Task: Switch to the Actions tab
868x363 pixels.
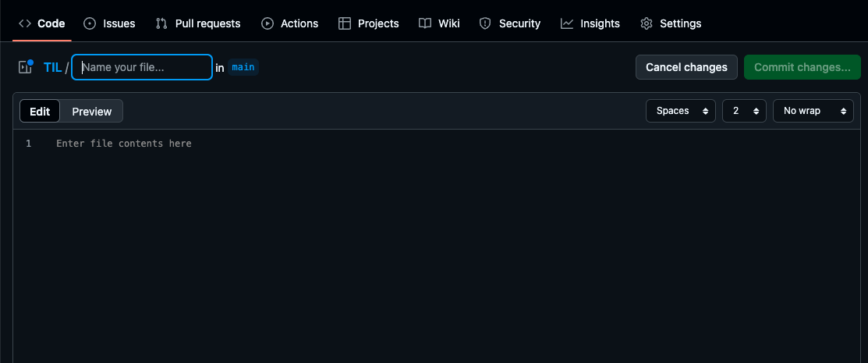Action: click(289, 23)
